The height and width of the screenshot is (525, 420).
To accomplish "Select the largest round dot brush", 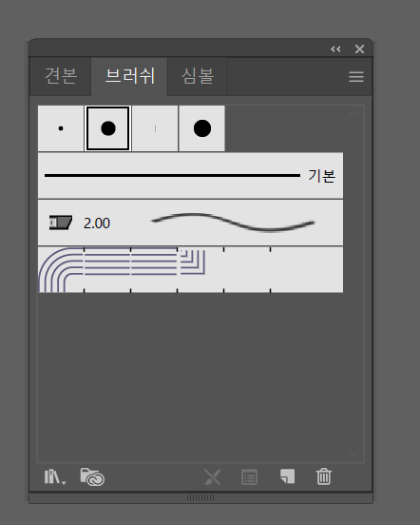I will [202, 128].
